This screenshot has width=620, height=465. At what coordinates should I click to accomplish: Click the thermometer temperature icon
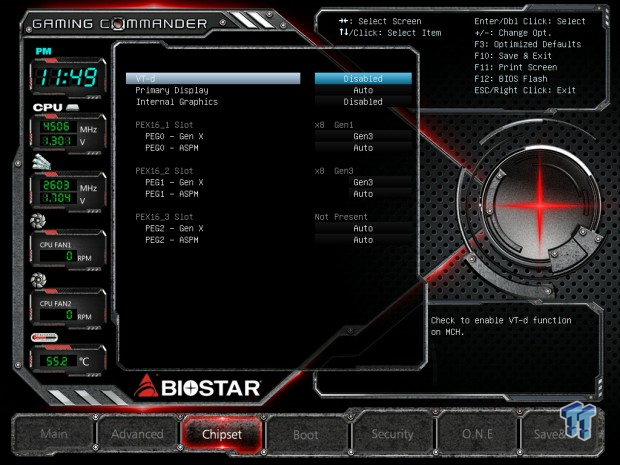[x=44, y=337]
